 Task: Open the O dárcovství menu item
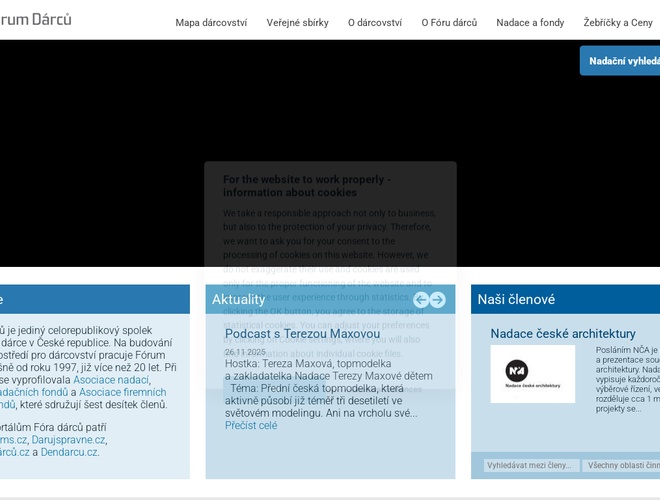[375, 22]
